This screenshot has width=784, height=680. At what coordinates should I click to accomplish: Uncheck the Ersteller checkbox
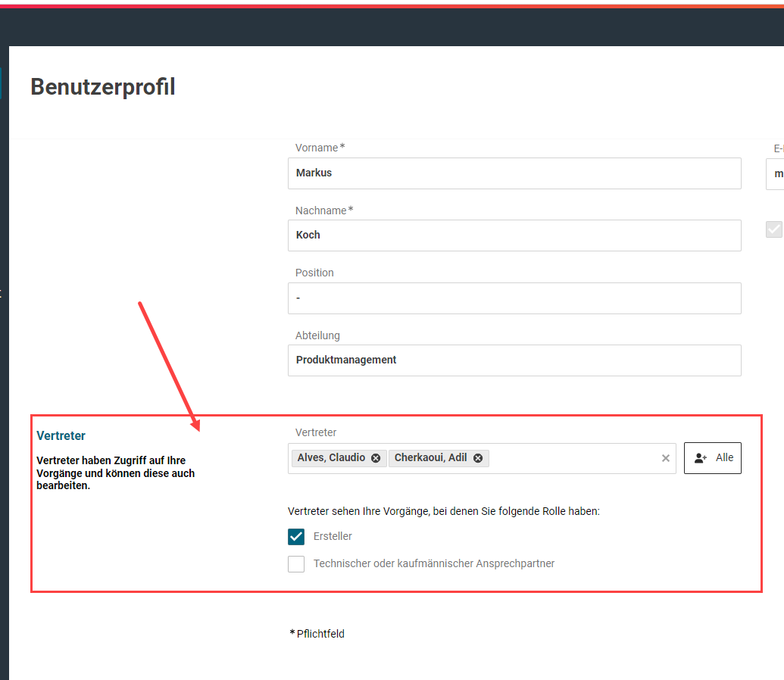pyautogui.click(x=296, y=537)
